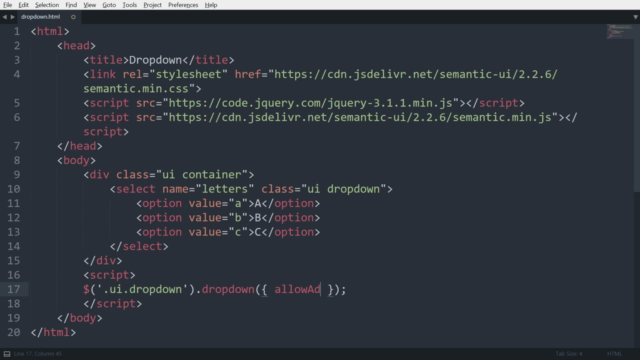The height and width of the screenshot is (360, 640).
Task: Click the 'allowAd' text on line 17
Action: point(297,289)
